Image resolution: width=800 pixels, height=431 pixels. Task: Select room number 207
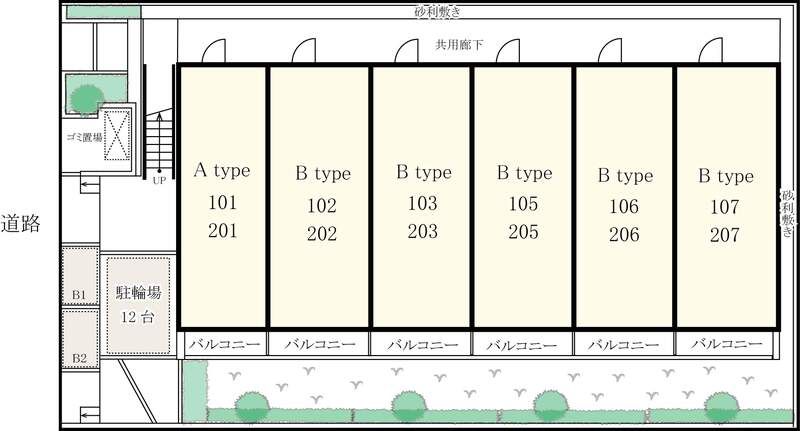[724, 235]
